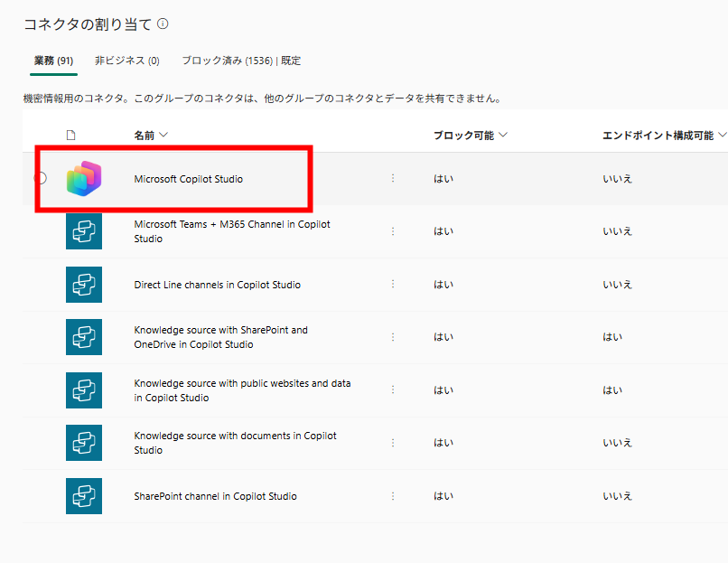Click the いいえ endpoint value for Knowledge source with documents
The width and height of the screenshot is (728, 563).
618,443
